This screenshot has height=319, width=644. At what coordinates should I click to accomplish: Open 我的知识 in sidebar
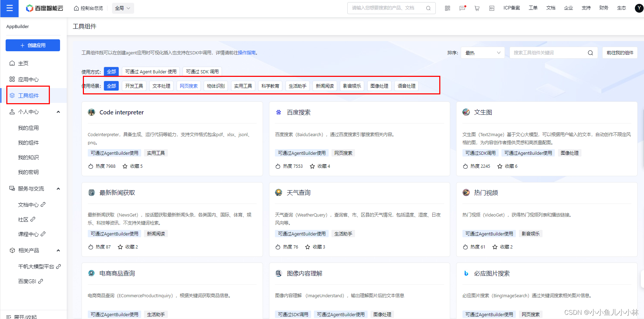[x=28, y=158]
